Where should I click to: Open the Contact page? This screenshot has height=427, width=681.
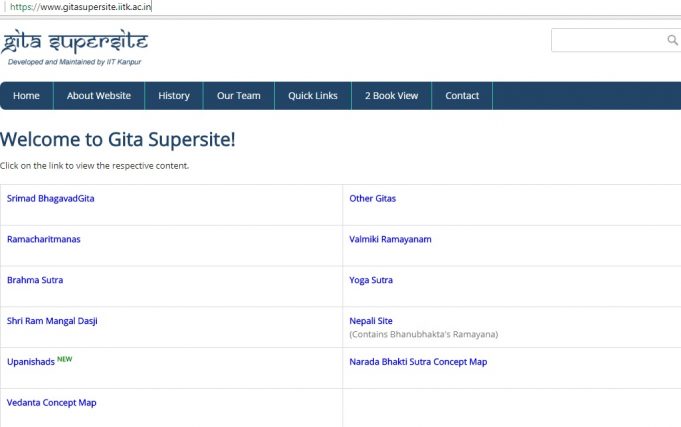point(462,96)
